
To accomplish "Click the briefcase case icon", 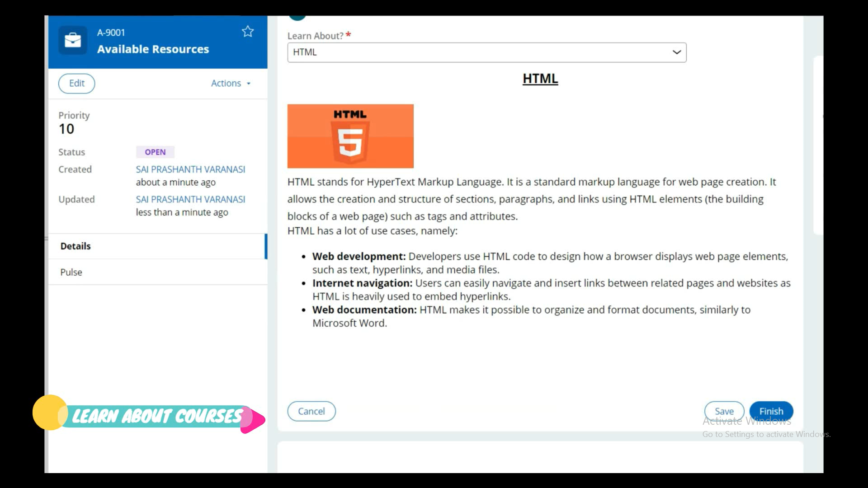I will (x=72, y=41).
